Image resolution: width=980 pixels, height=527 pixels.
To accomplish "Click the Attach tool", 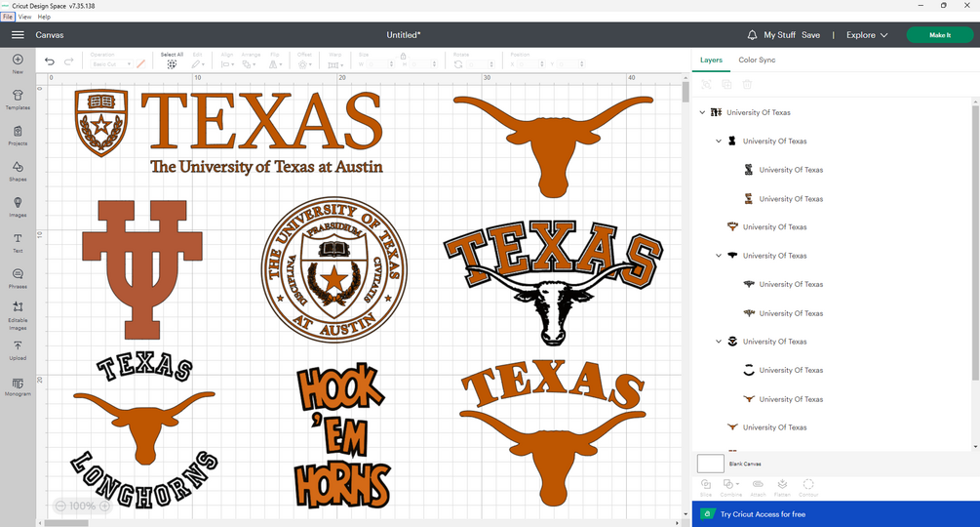I will 758,488.
